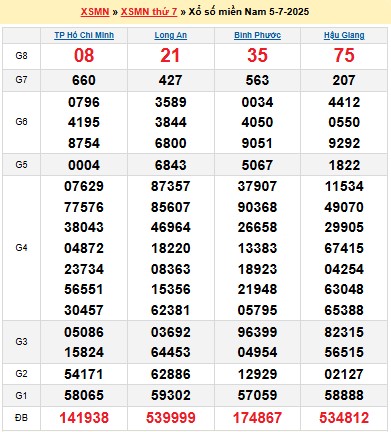Open the XSMN breadcrumb link

pyautogui.click(x=95, y=12)
